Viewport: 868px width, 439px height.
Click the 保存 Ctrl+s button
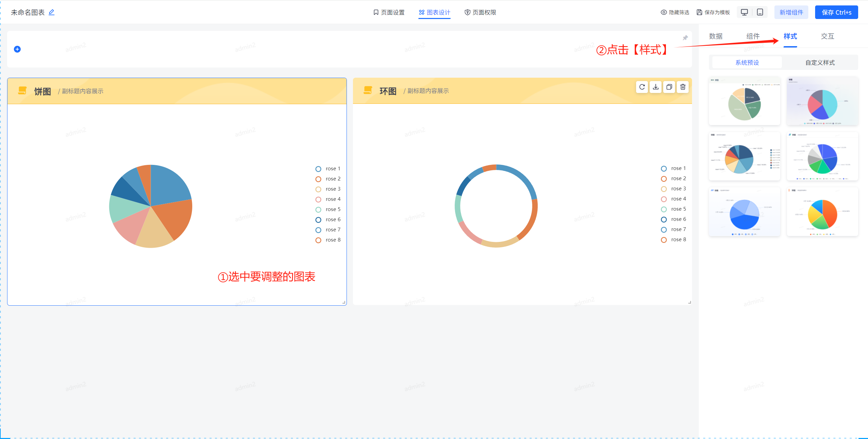[x=836, y=12]
